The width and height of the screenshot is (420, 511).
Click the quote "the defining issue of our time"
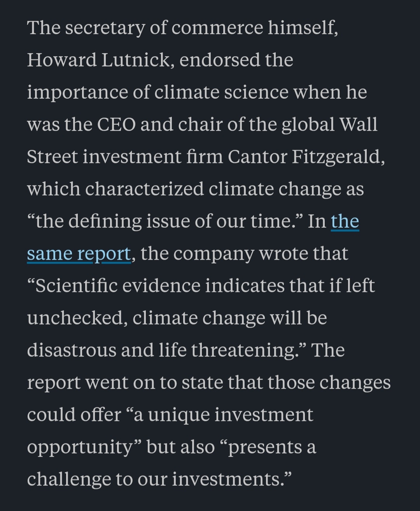click(x=163, y=221)
